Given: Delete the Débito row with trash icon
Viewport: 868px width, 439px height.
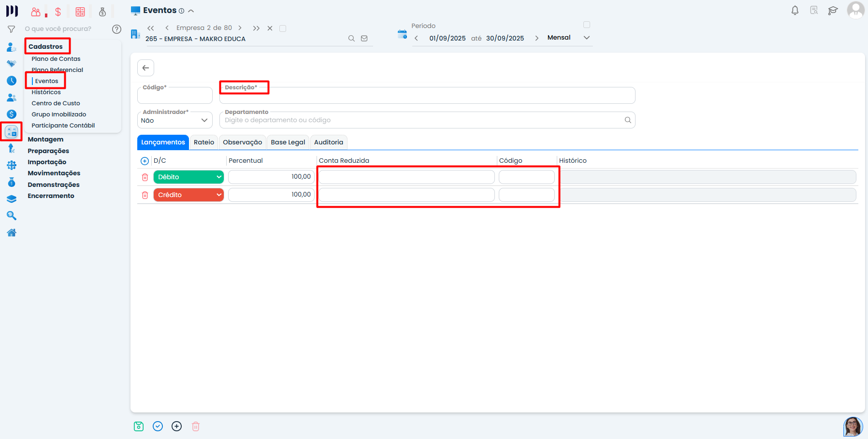Looking at the screenshot, I should click(145, 177).
